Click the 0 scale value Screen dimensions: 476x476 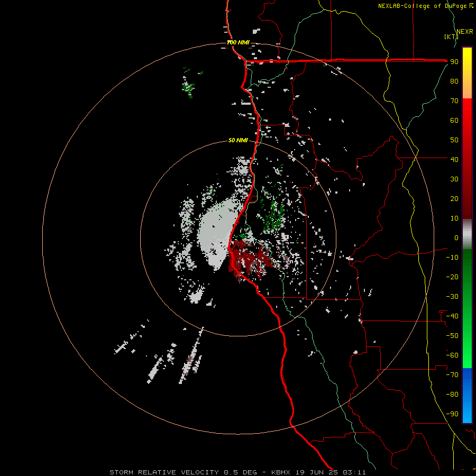[x=456, y=238]
